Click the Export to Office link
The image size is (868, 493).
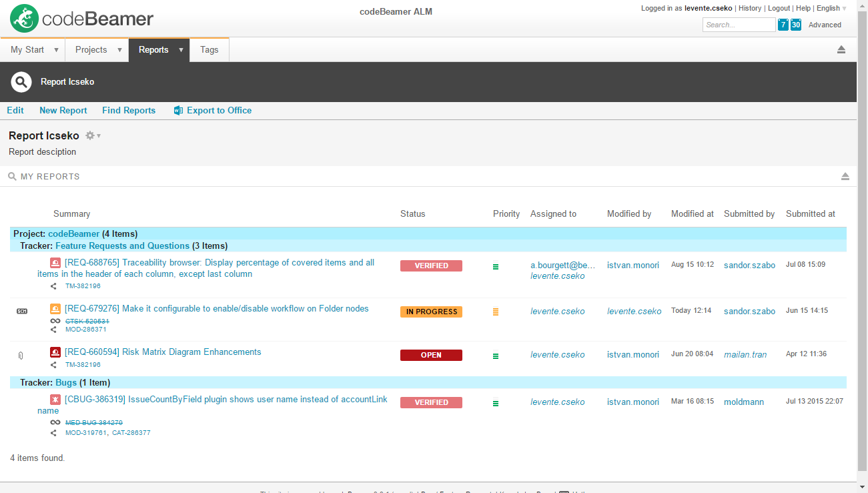220,111
